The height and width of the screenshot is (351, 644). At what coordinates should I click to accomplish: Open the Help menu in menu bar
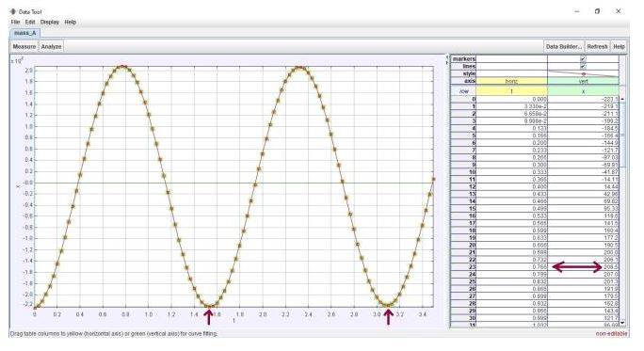71,23
